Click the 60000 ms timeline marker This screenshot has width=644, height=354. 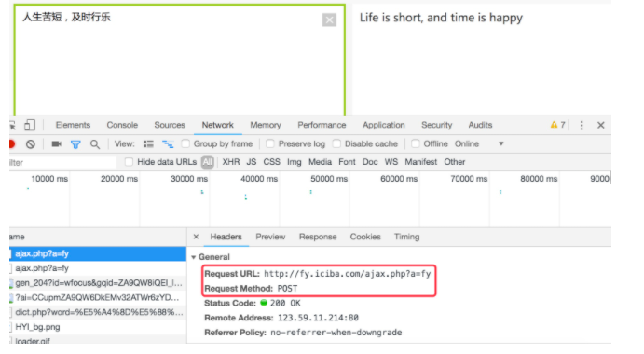[x=399, y=179]
